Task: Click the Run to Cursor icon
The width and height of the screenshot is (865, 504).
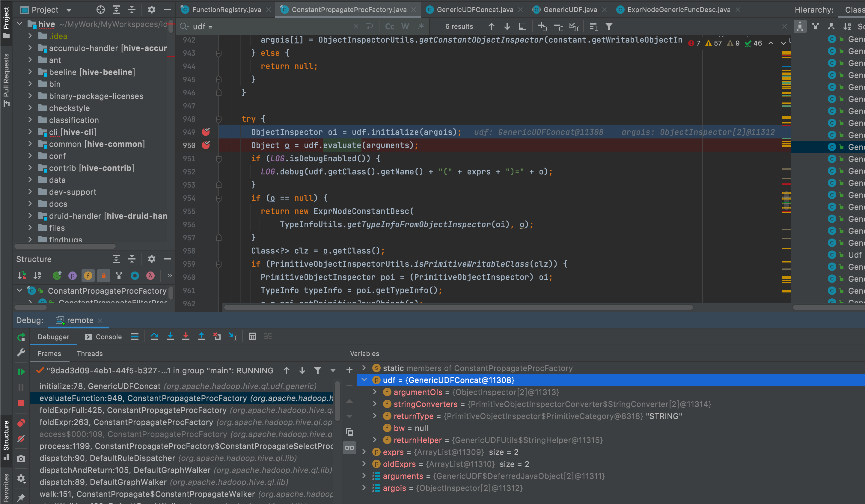Action: (233, 336)
